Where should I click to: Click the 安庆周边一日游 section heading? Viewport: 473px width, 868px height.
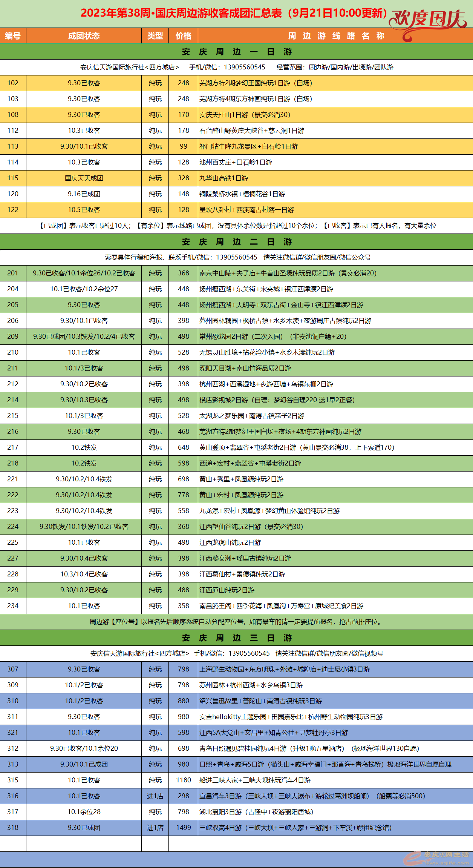(x=236, y=52)
